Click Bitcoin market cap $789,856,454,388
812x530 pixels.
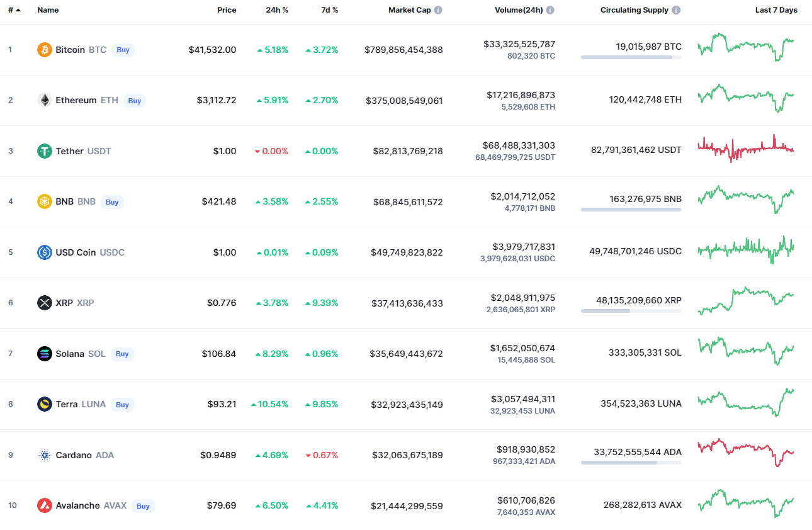click(x=403, y=50)
